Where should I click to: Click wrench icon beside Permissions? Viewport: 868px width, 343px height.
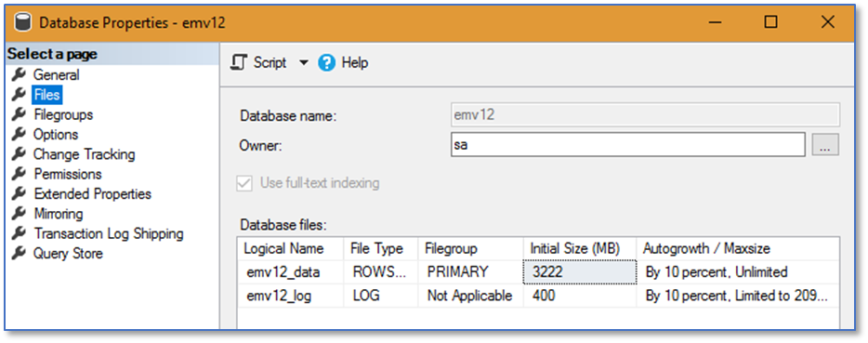click(x=19, y=174)
